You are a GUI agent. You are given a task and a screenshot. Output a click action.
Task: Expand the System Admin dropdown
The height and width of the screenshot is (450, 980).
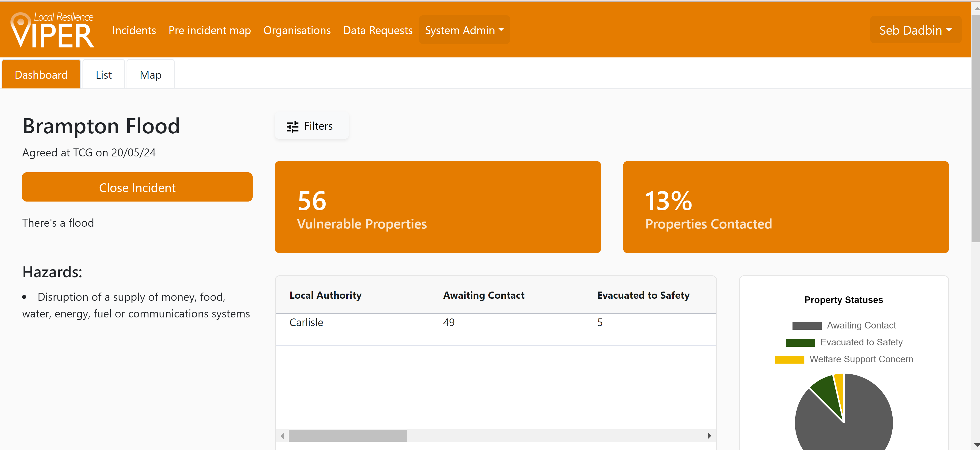coord(464,30)
